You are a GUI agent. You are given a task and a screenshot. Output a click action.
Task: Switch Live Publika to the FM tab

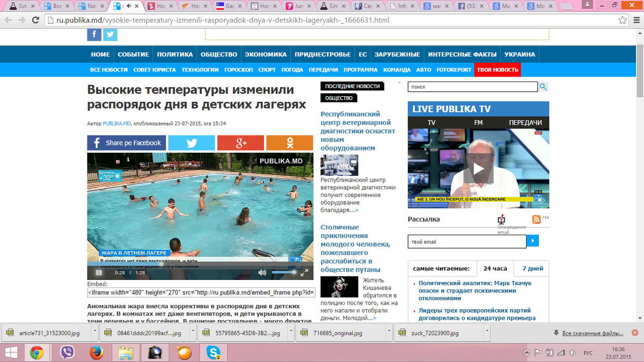click(x=478, y=122)
